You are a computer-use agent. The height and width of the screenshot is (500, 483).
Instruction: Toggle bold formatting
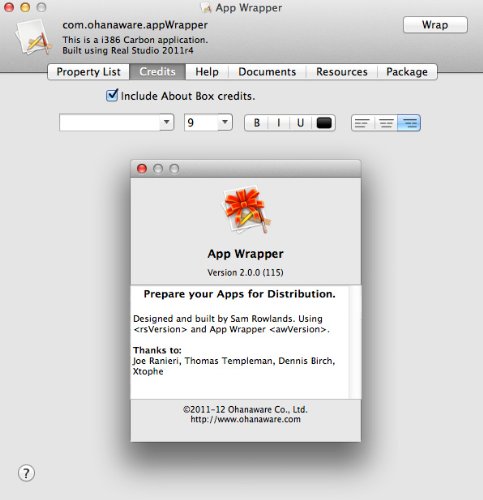pos(256,123)
